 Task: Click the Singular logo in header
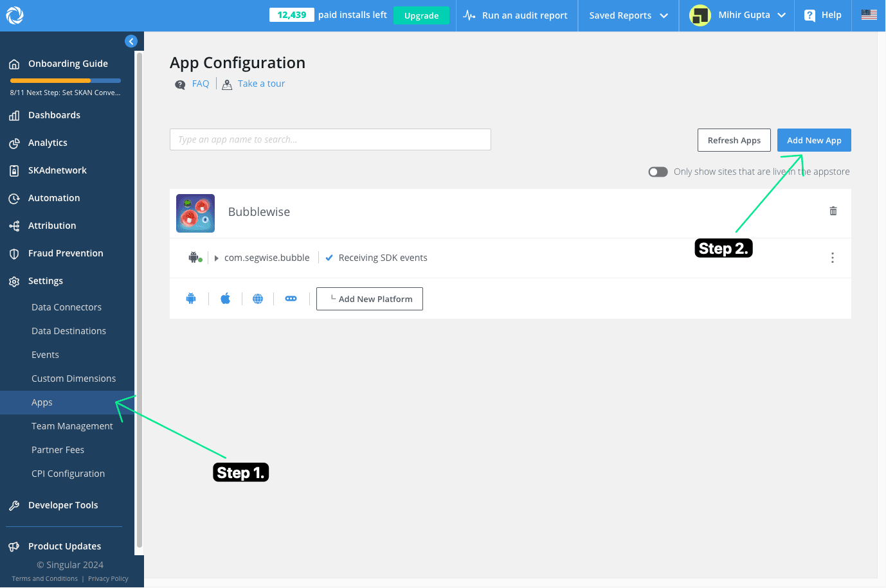pyautogui.click(x=15, y=15)
